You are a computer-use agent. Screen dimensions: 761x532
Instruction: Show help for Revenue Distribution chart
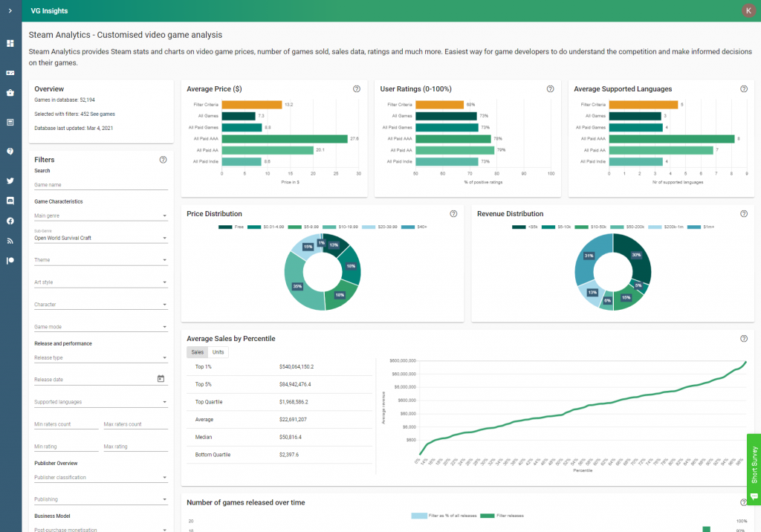pos(744,213)
